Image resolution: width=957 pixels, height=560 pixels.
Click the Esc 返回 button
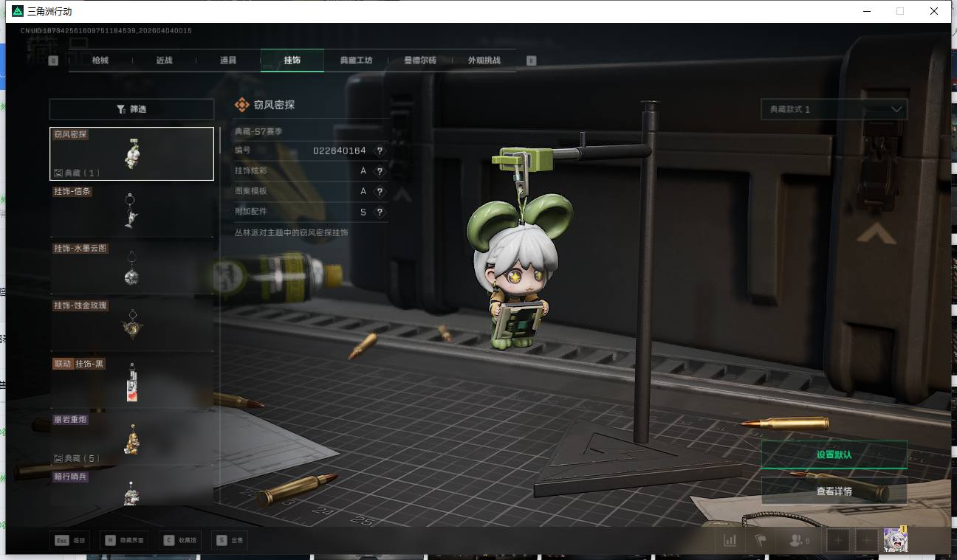70,540
